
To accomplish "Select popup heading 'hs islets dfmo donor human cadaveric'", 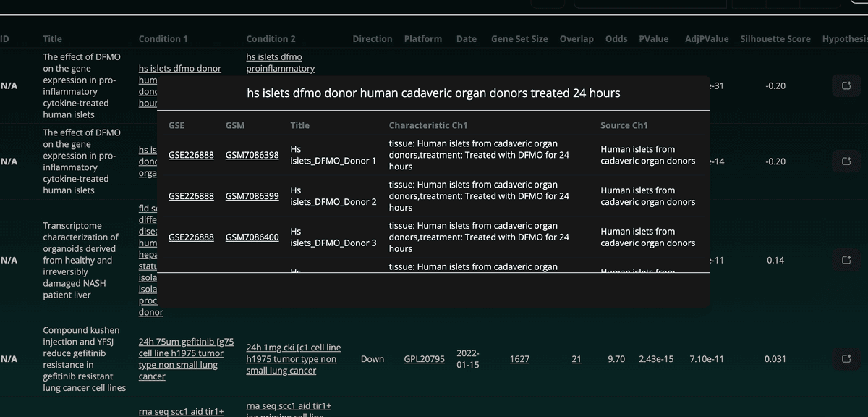I will [433, 93].
